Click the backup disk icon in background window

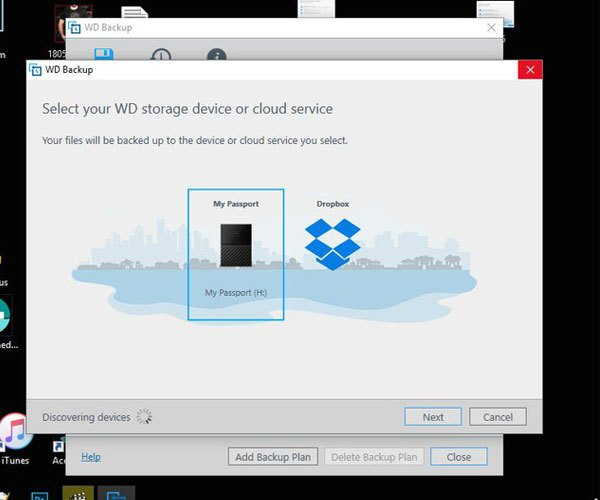(x=103, y=57)
